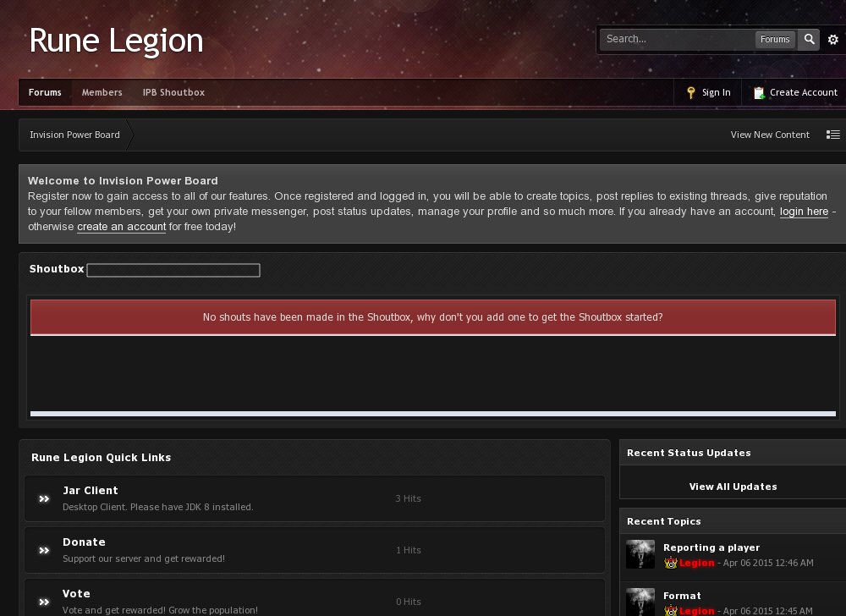
Task: Click the Shoutbox message input field
Action: pos(173,270)
